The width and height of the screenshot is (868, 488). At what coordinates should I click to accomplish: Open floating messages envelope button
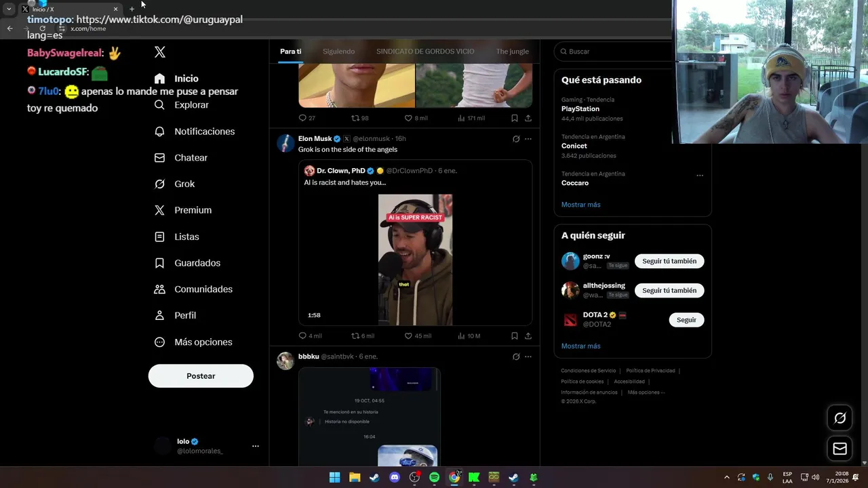[840, 449]
